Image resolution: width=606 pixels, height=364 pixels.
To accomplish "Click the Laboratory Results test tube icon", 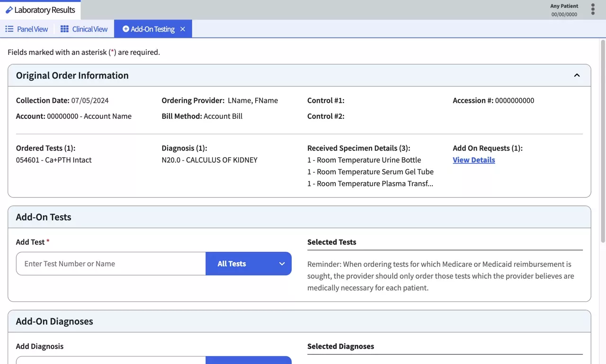I will point(9,10).
